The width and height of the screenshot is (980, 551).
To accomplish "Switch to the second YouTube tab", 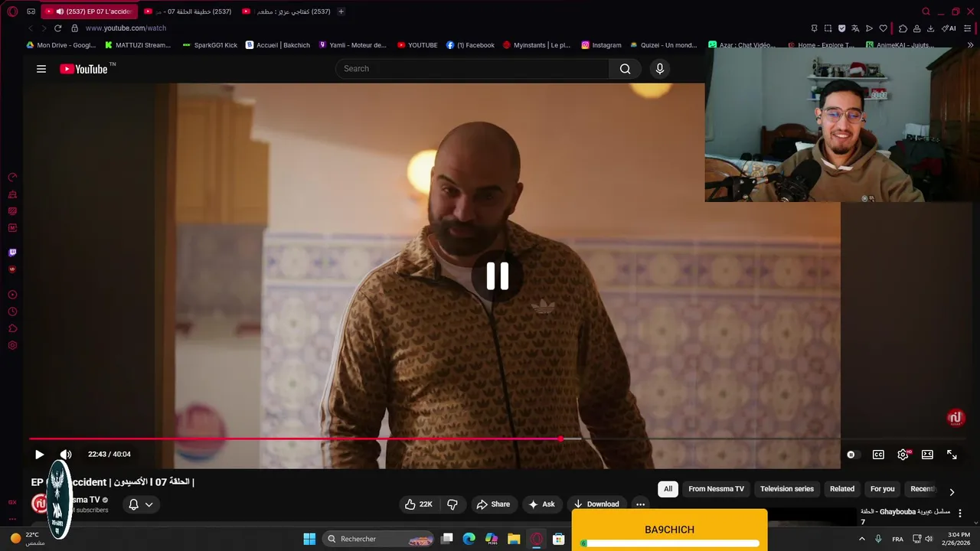I will point(188,11).
